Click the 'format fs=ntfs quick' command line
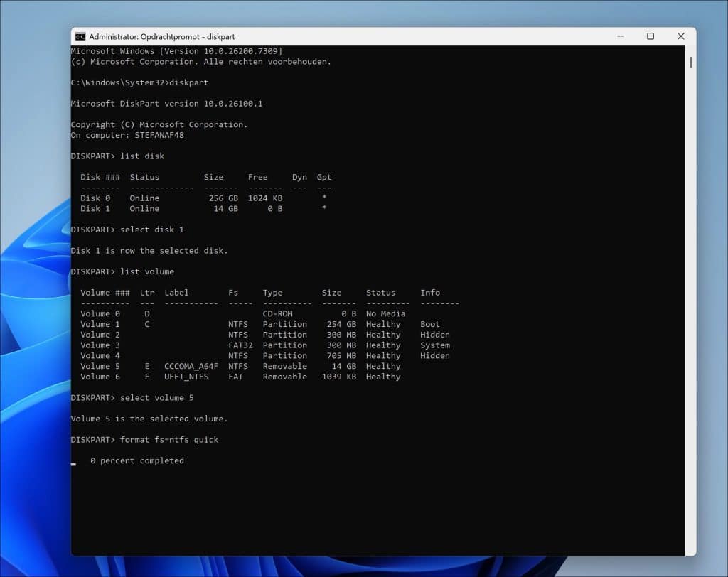728x577 pixels. coord(169,440)
